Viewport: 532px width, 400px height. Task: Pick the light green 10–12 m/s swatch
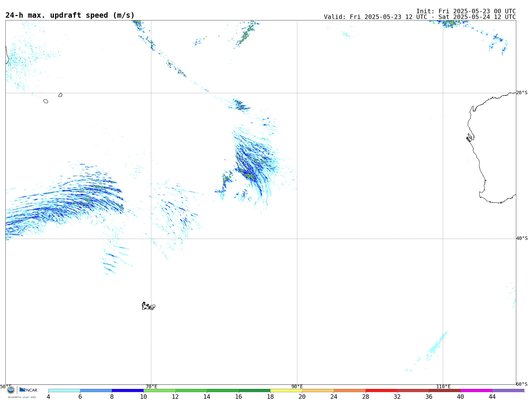coord(160,391)
